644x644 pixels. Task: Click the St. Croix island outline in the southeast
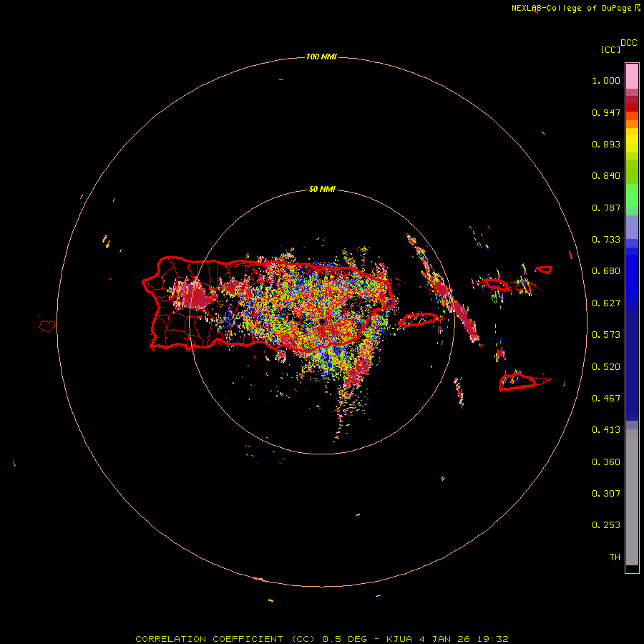point(518,382)
